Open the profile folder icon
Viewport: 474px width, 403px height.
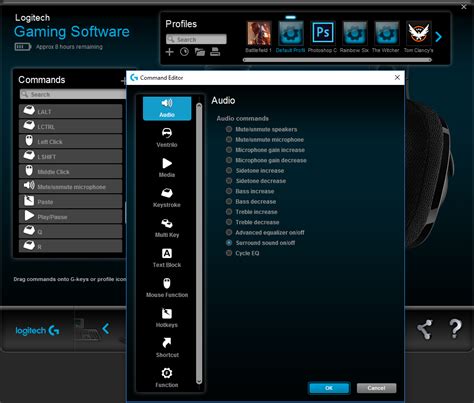tap(200, 52)
